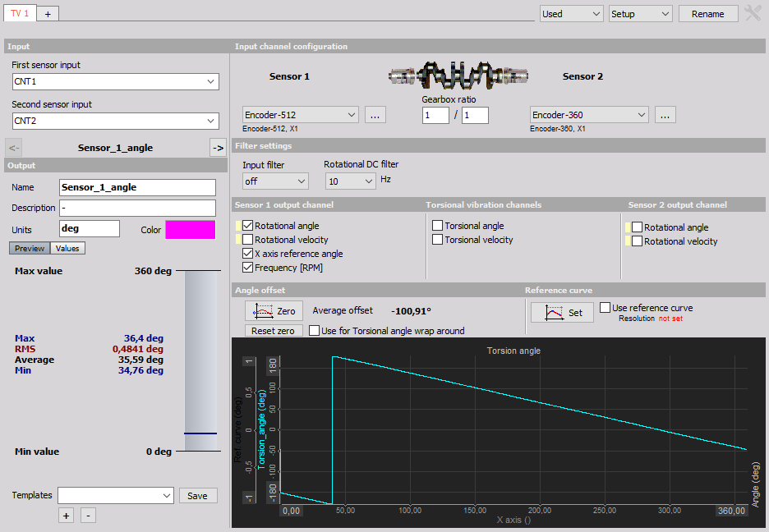Toggle Frequency [RPM] checkbox

[247, 268]
